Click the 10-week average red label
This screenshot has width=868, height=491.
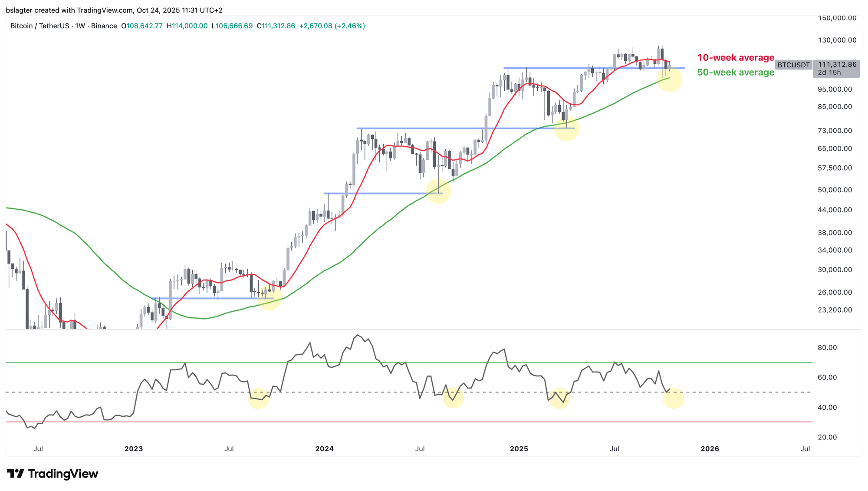coord(736,58)
